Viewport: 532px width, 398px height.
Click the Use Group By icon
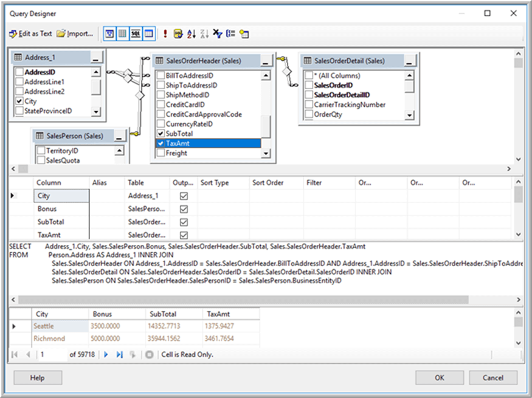point(230,33)
